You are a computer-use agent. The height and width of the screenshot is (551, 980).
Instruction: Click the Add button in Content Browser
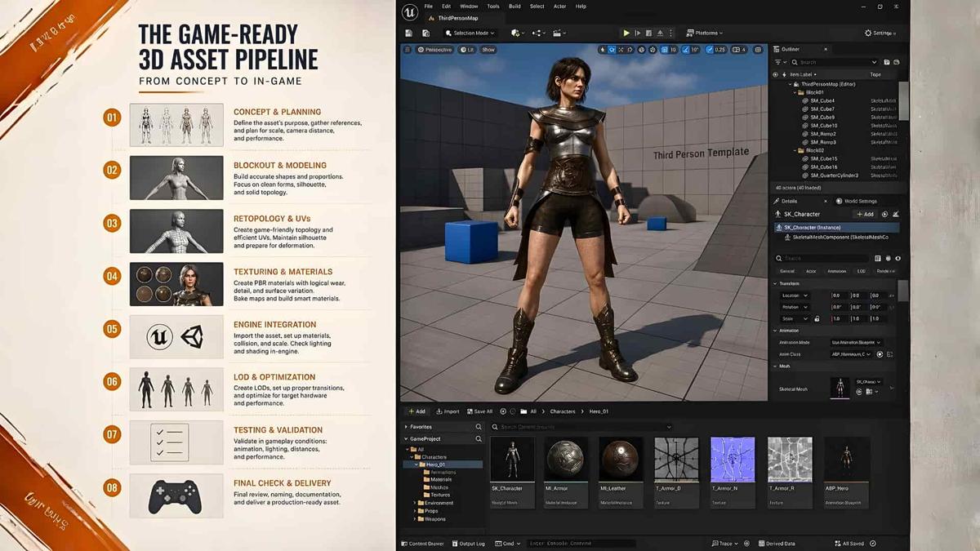(x=416, y=411)
